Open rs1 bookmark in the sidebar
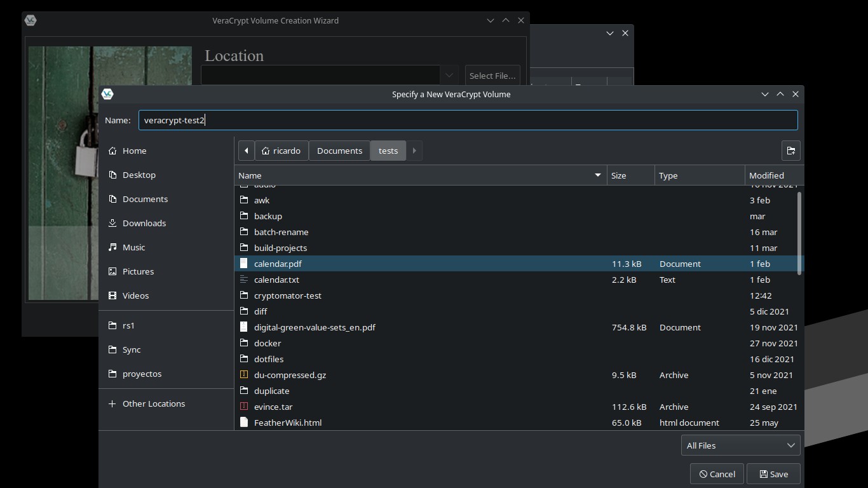Viewport: 868px width, 488px height. click(x=128, y=325)
